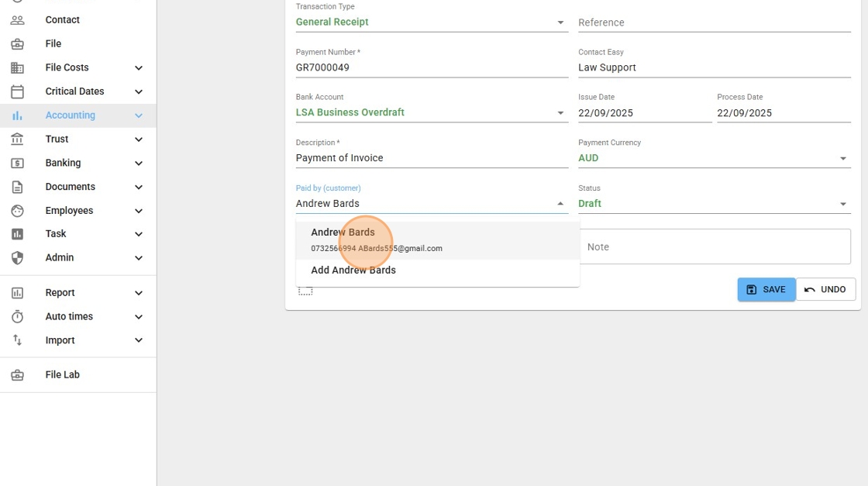Open the Status dropdown showing Draft
Screen dimensions: 868x486
(843, 204)
